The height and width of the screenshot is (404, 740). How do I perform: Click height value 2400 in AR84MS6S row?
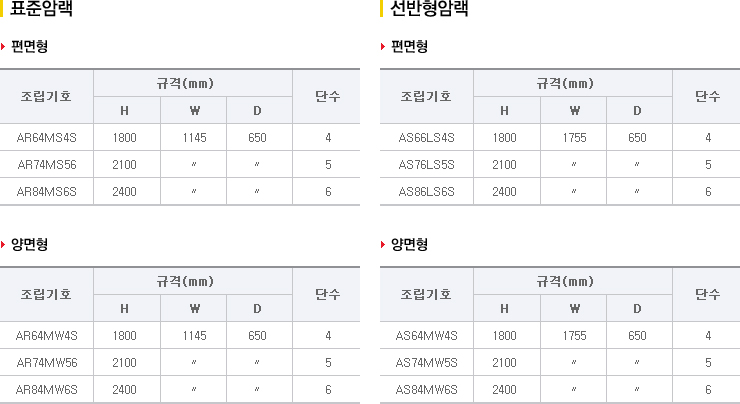(124, 192)
